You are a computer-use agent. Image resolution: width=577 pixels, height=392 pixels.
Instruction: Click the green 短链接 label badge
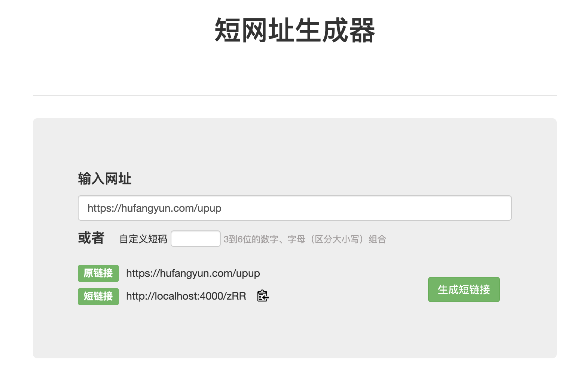click(98, 297)
